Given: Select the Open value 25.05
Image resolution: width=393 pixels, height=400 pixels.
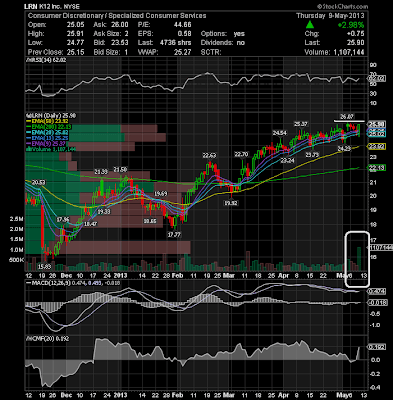Looking at the screenshot, I should [75, 25].
